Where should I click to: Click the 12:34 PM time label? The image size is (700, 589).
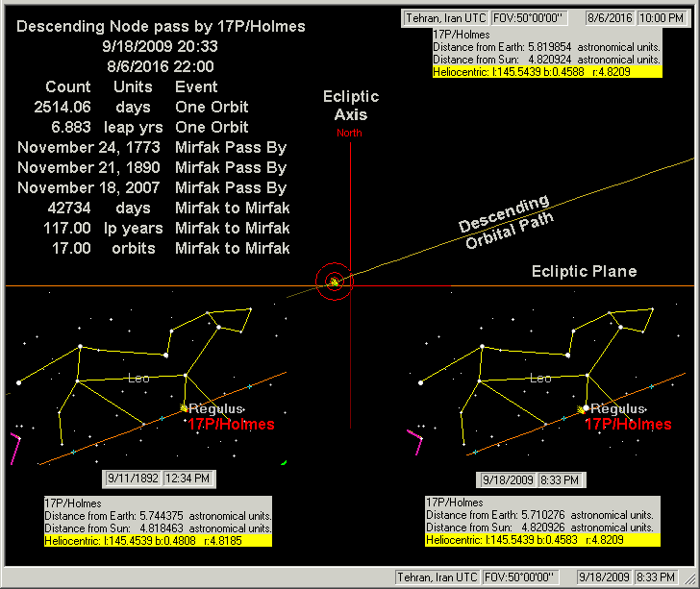[x=191, y=478]
